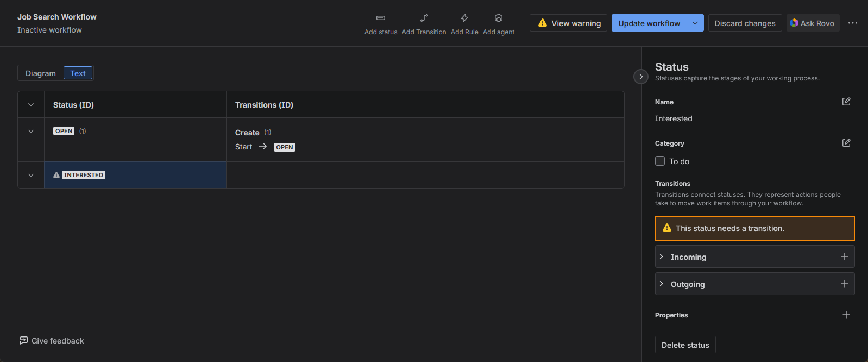This screenshot has height=362, width=868.
Task: Click the Add agent icon
Action: point(499,18)
